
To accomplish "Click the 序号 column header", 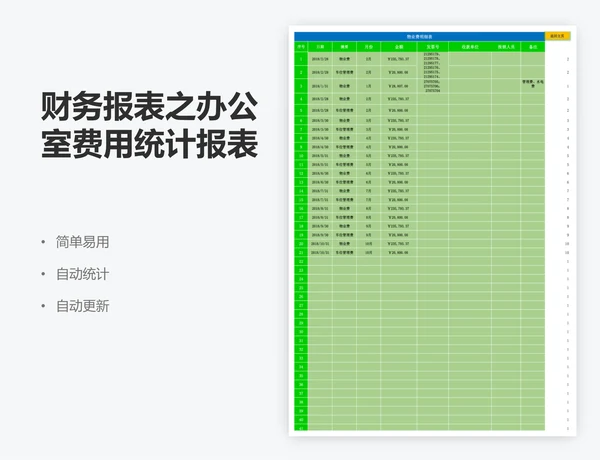I will [x=301, y=47].
